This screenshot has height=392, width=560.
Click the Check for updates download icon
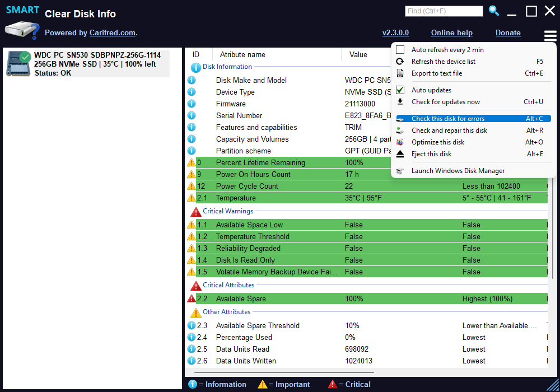tap(400, 102)
